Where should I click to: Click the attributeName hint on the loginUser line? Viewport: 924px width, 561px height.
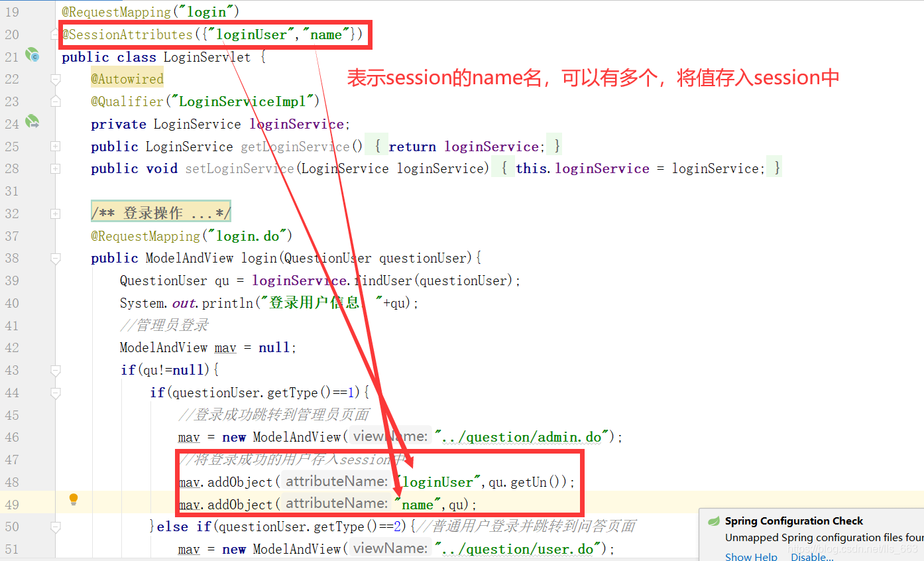[336, 481]
